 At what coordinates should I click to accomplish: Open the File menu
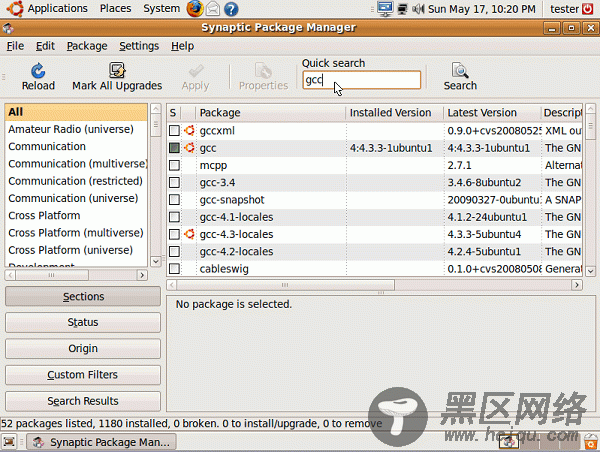(x=15, y=46)
